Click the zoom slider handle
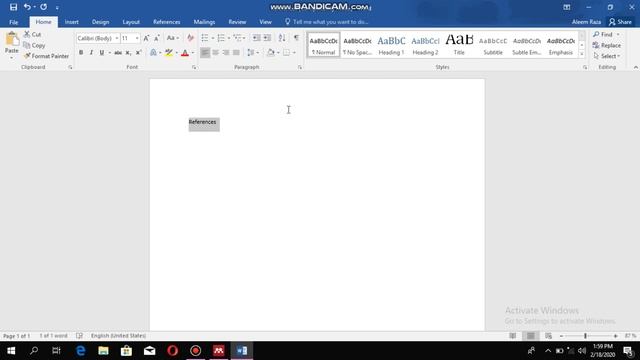This screenshot has height=360, width=640. [585, 336]
